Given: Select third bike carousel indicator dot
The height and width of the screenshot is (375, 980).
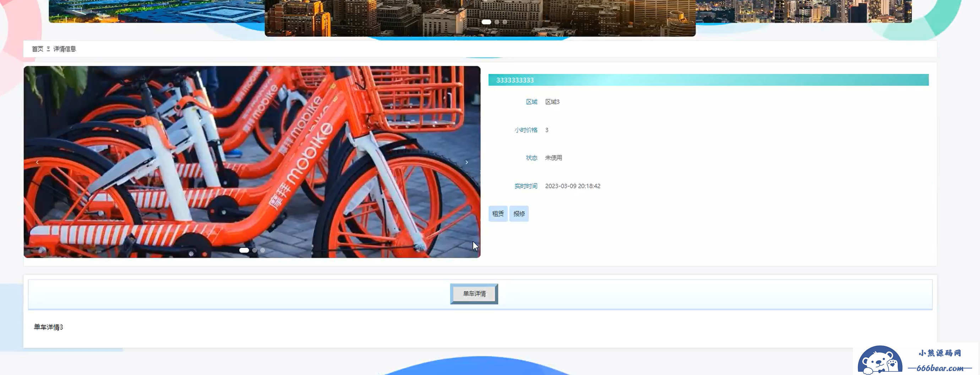Looking at the screenshot, I should [x=262, y=250].
